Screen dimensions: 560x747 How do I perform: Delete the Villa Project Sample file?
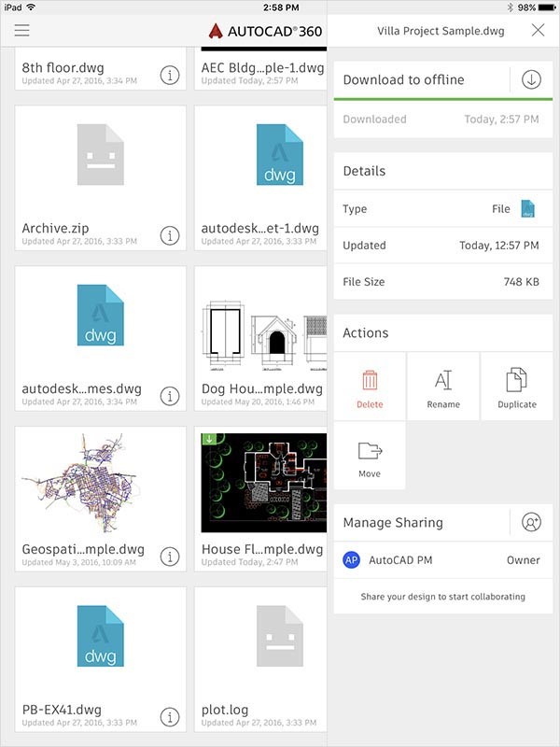coord(370,387)
